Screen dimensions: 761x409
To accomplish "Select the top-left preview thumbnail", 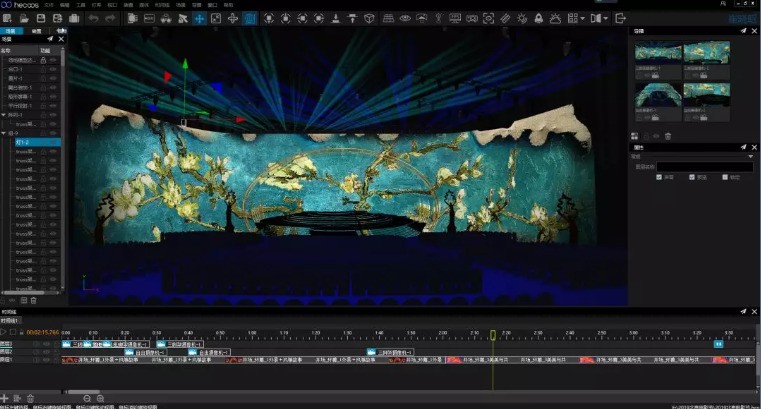I will pyautogui.click(x=658, y=53).
